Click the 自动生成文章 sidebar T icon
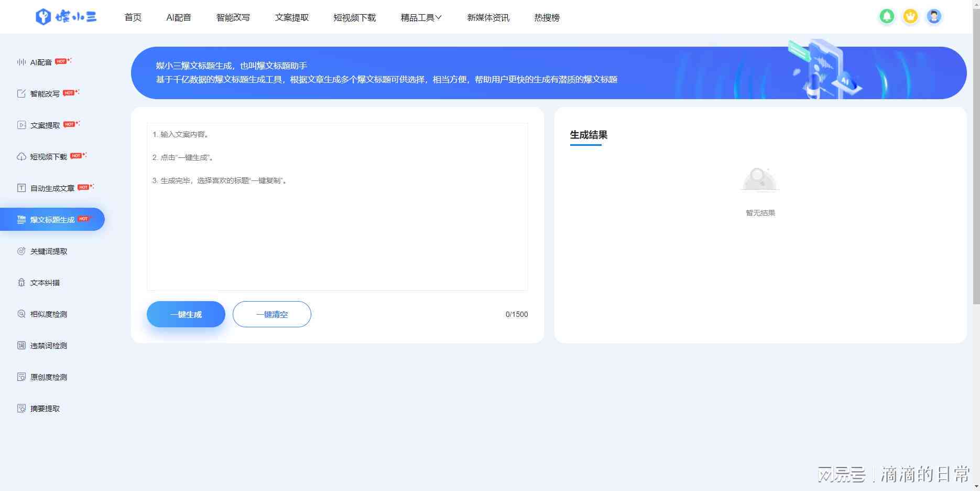This screenshot has width=980, height=491. [21, 188]
